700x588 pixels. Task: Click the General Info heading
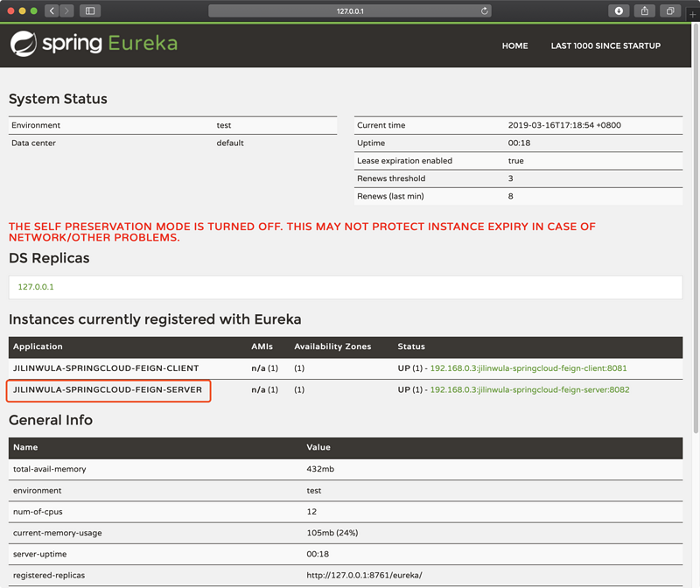coord(51,420)
